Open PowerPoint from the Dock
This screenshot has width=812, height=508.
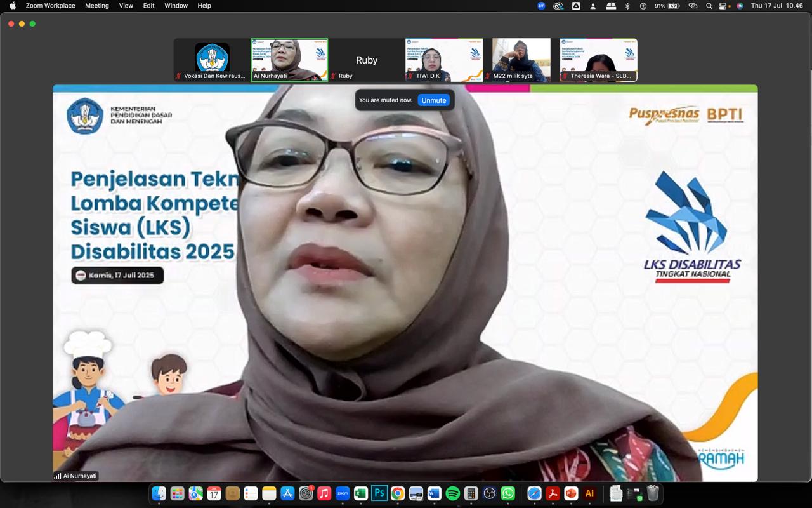(x=571, y=493)
